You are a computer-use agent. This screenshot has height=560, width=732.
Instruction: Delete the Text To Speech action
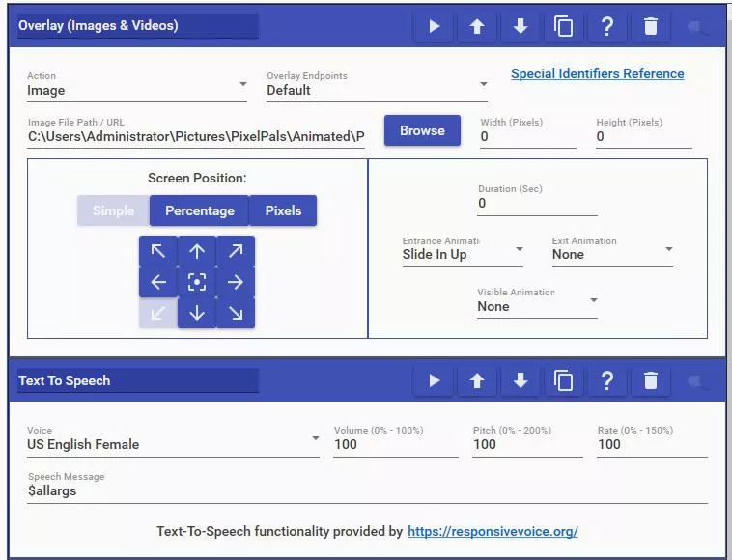pyautogui.click(x=651, y=381)
